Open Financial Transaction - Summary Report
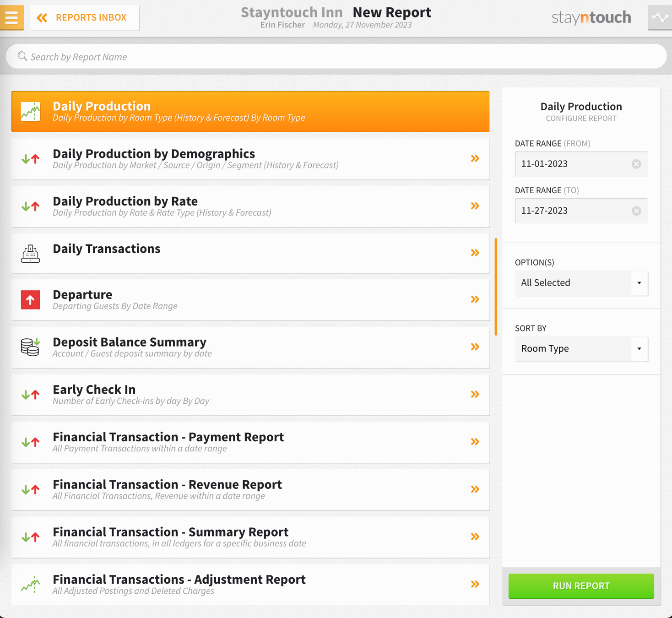The image size is (672, 618). 250,537
